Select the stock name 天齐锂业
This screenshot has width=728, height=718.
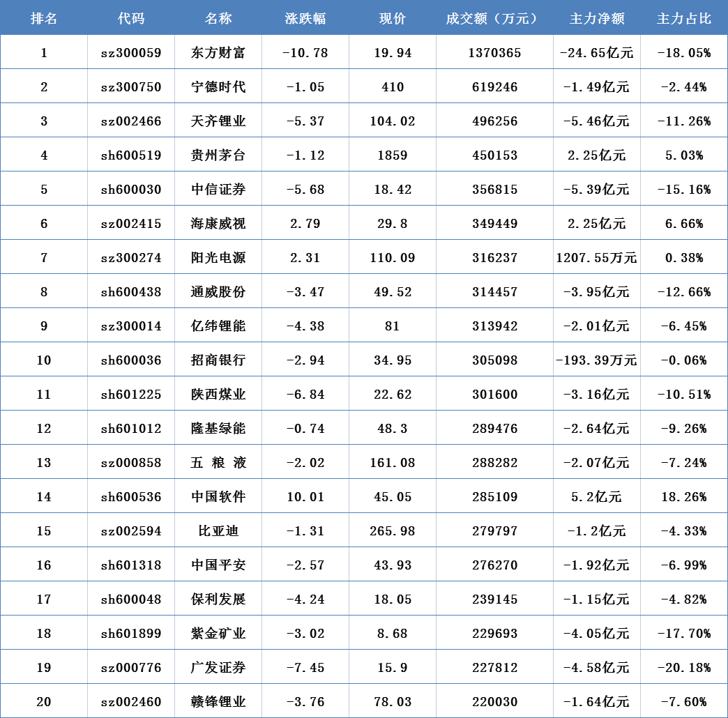[x=218, y=121]
